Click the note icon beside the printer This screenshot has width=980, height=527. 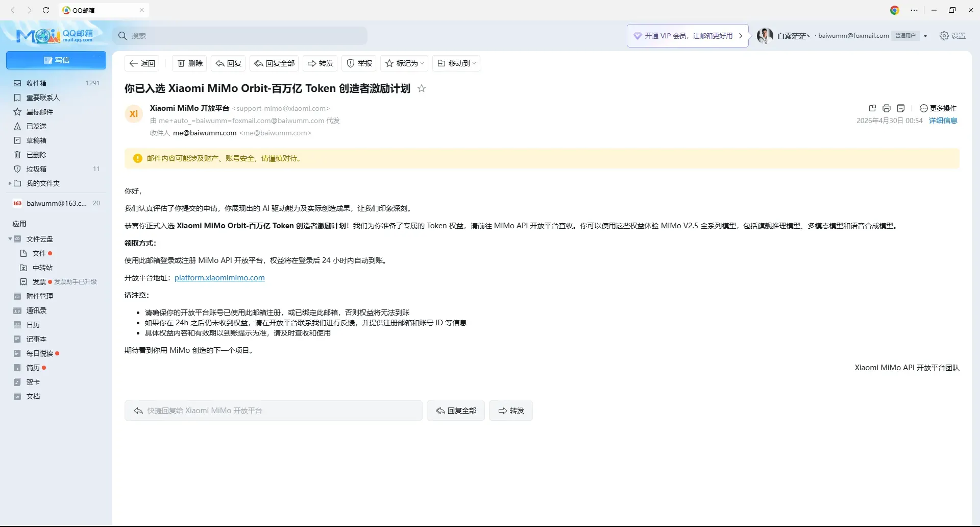pos(901,108)
